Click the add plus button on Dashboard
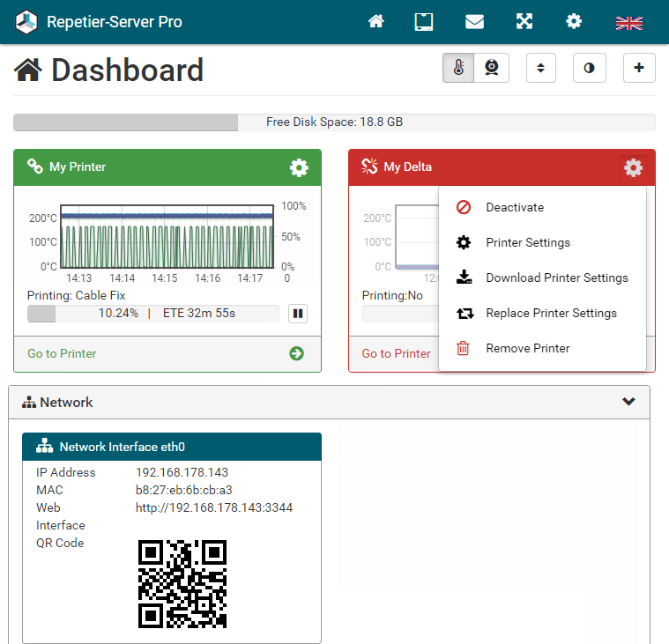 (x=639, y=68)
